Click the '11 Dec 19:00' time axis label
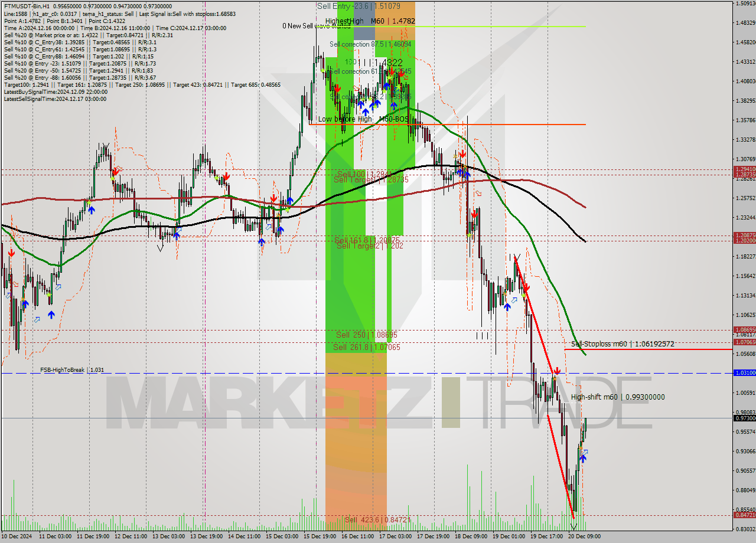 click(x=93, y=537)
